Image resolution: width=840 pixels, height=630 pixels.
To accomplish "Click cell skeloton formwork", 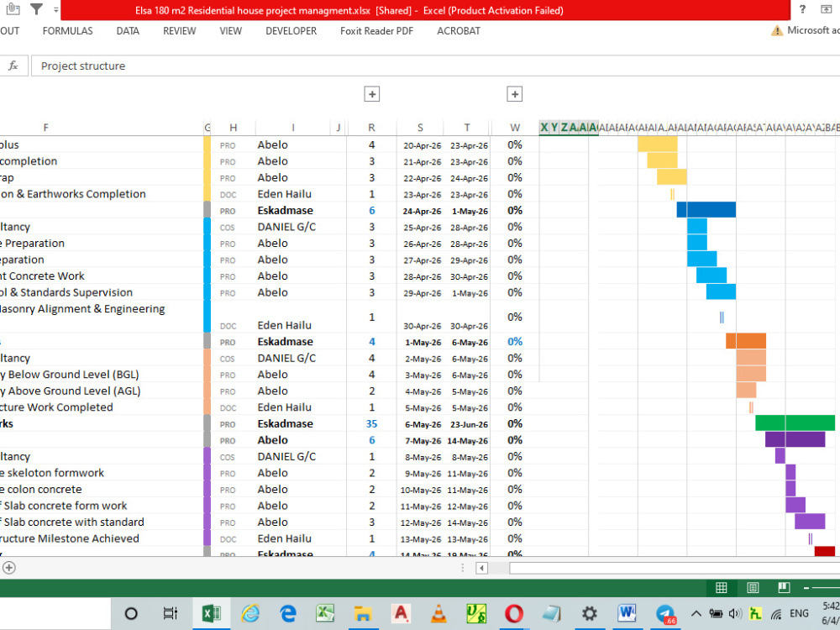I will tap(102, 473).
